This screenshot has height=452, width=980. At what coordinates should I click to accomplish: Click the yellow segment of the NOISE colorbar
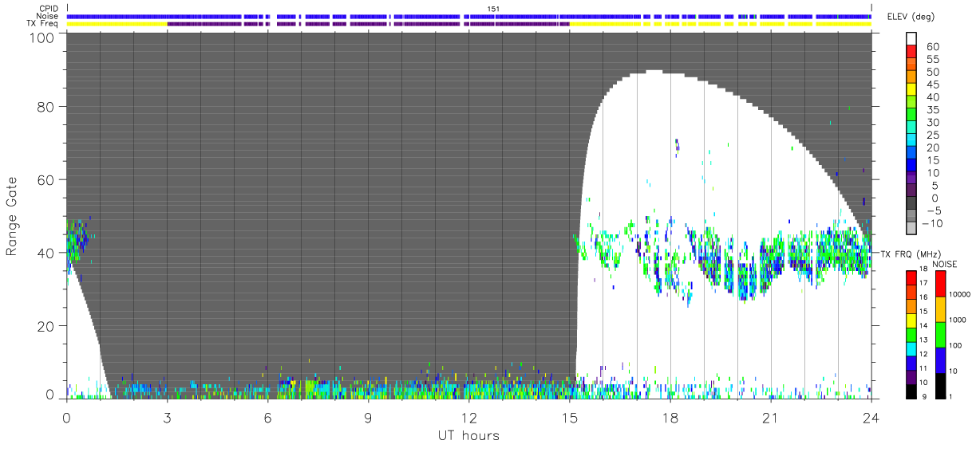click(x=941, y=309)
